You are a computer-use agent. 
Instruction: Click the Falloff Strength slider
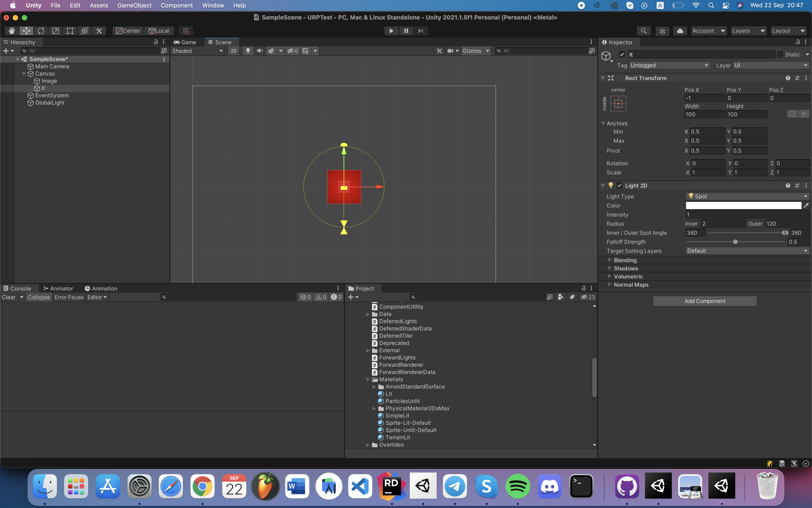(x=735, y=242)
